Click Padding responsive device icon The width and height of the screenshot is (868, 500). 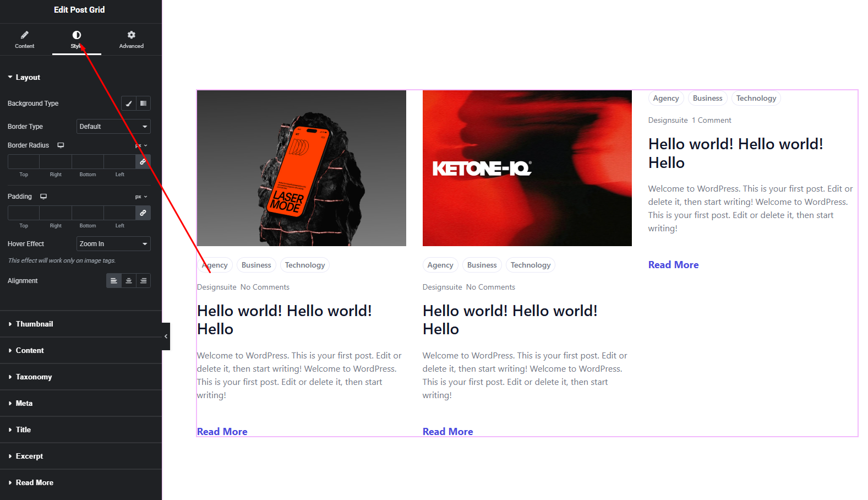[43, 197]
